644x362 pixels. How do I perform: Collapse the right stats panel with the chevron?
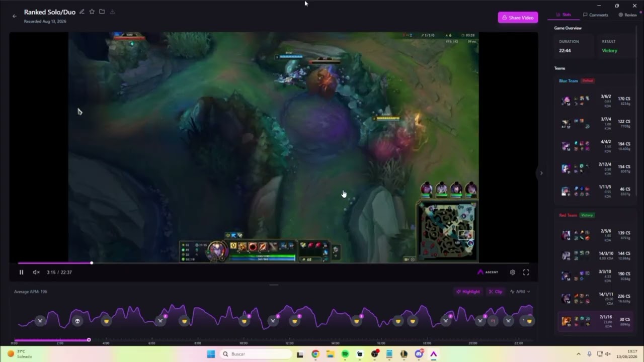tap(541, 173)
